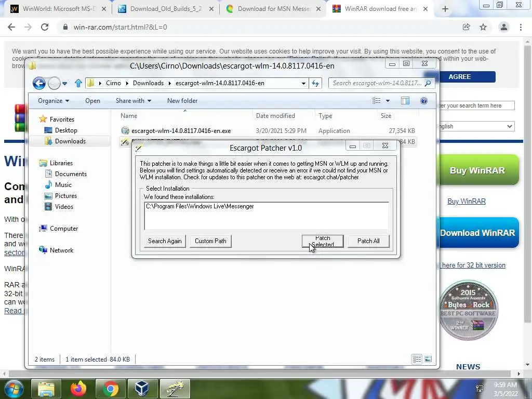
Task: Open a new Chrome tab
Action: coord(445,9)
